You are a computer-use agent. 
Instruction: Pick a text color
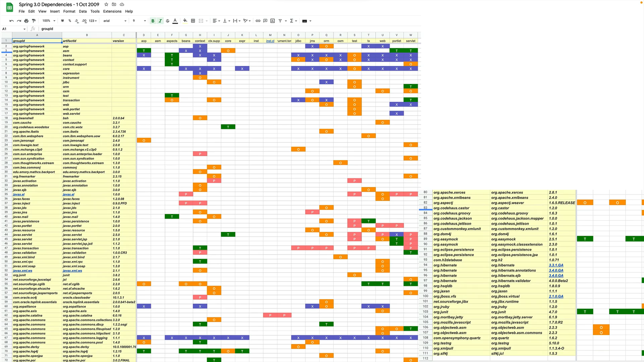pos(175,21)
